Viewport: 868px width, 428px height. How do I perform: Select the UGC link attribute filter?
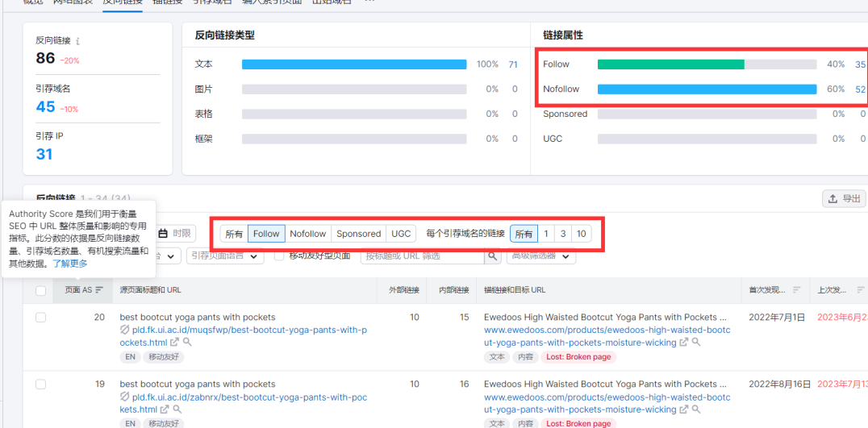tap(401, 234)
